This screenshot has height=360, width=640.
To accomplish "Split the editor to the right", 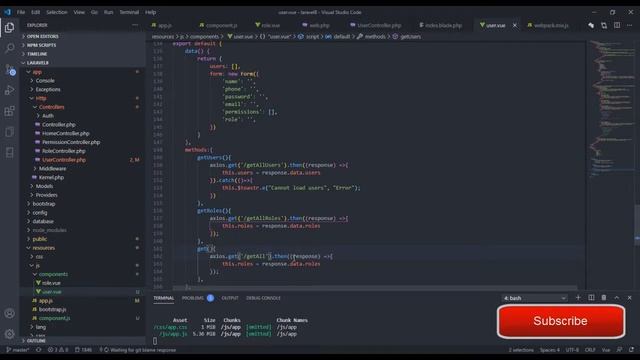I will click(617, 25).
